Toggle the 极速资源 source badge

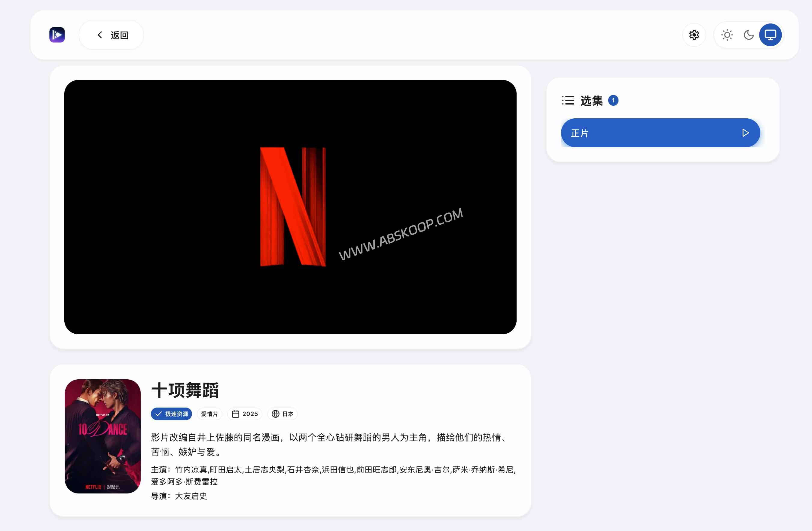click(172, 414)
